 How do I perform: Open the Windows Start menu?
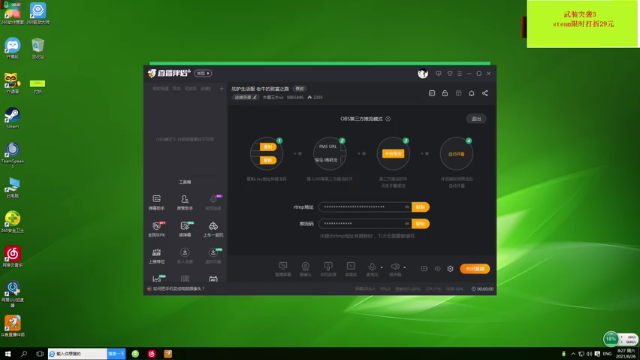click(8, 353)
